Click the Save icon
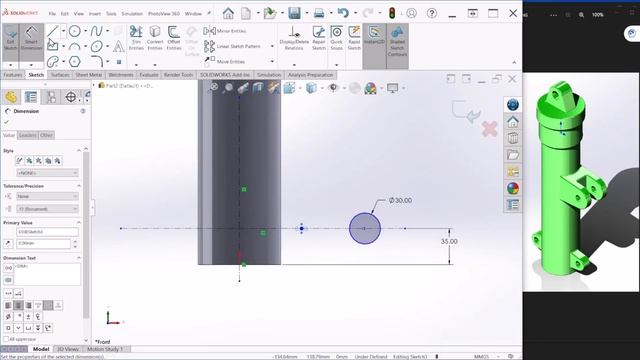This screenshot has height=360, width=640. 294,13
